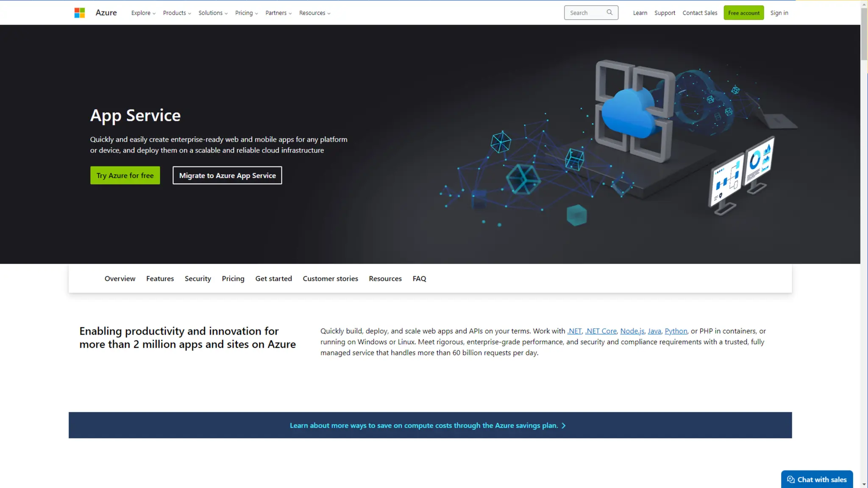This screenshot has width=868, height=488.
Task: Click the green Free account button
Action: coord(744,13)
